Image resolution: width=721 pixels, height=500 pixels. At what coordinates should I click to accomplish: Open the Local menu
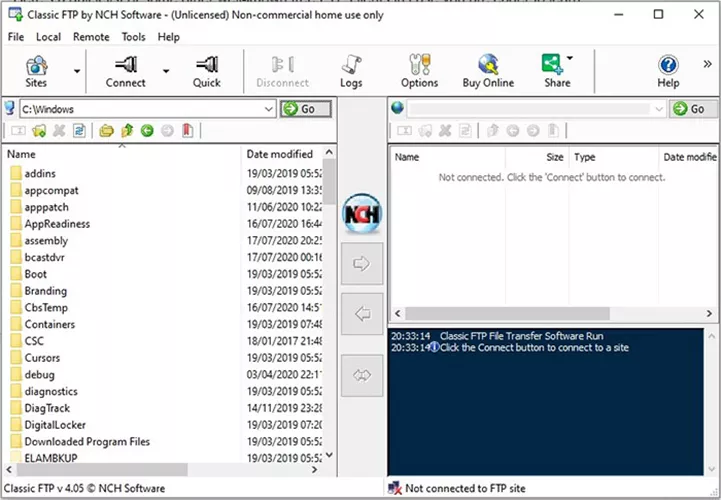48,37
